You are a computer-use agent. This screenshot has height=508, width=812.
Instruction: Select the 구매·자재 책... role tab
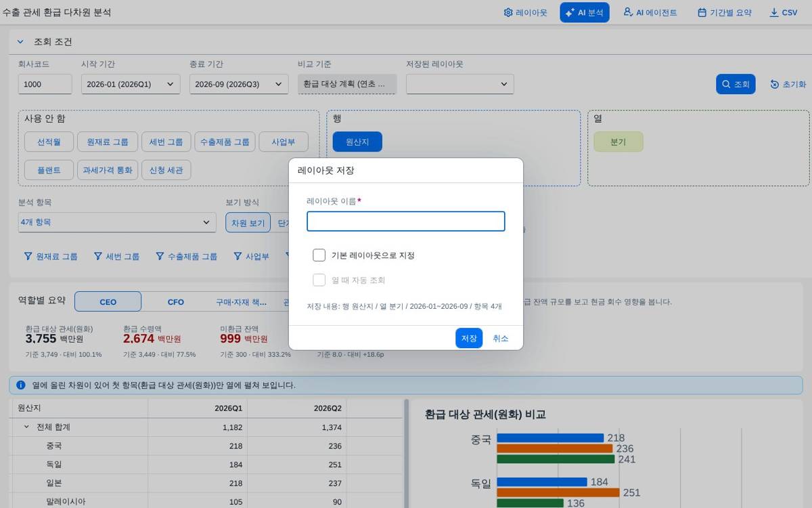tap(242, 301)
